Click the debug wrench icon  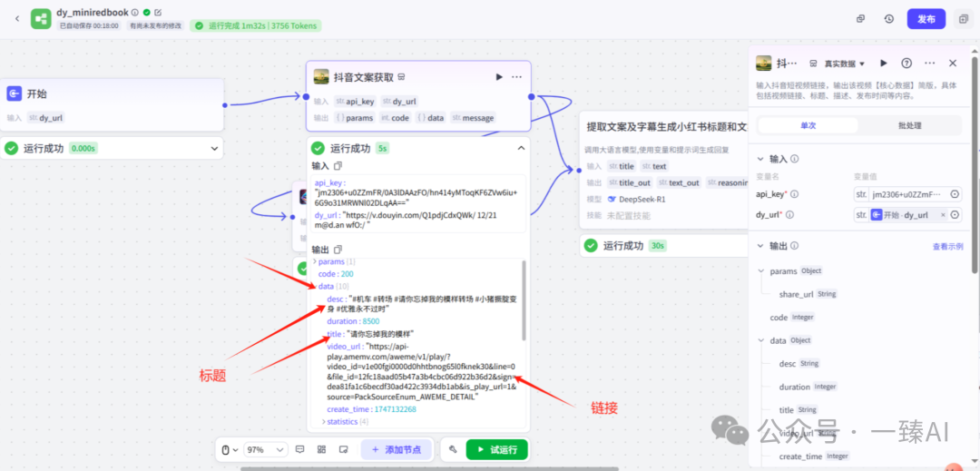coord(453,449)
